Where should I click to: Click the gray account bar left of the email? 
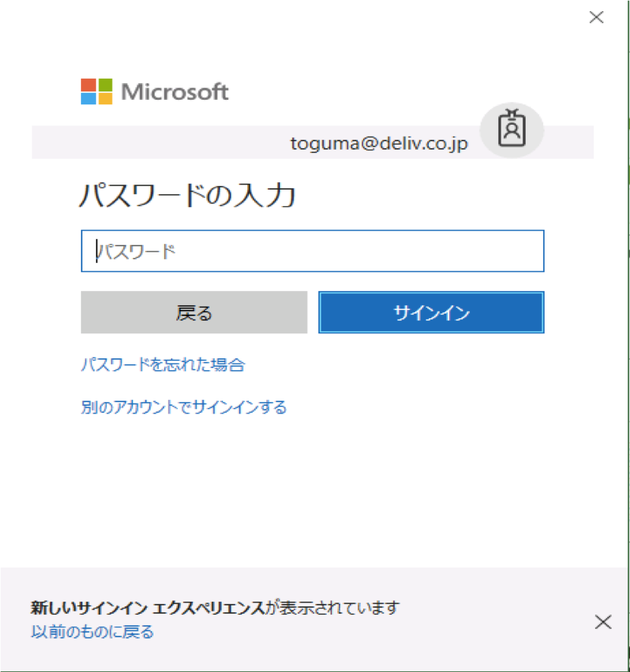coord(151,142)
